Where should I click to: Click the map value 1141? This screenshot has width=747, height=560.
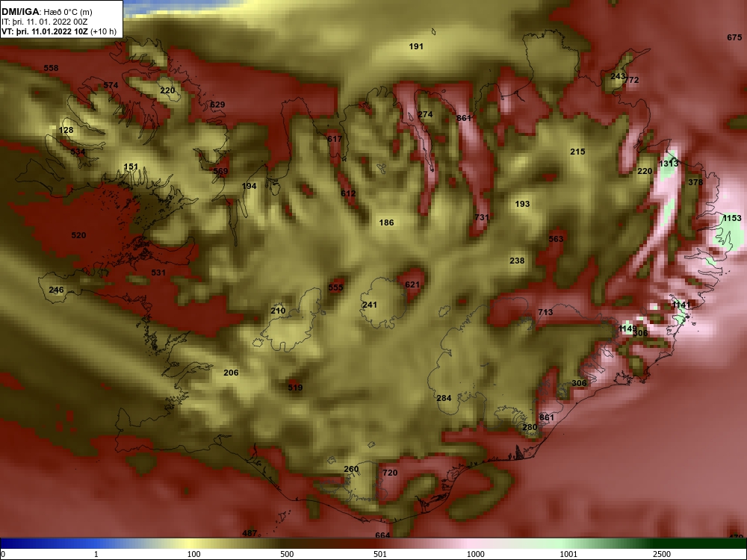click(681, 305)
